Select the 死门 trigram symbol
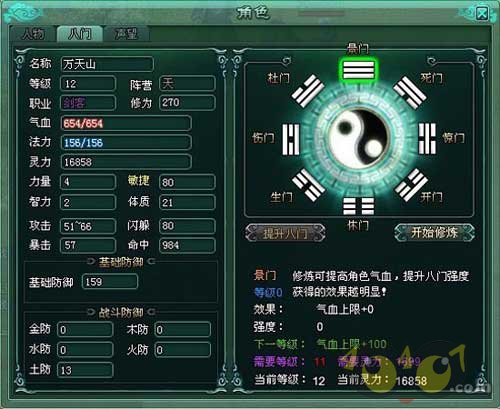500x409 pixels. (x=410, y=92)
